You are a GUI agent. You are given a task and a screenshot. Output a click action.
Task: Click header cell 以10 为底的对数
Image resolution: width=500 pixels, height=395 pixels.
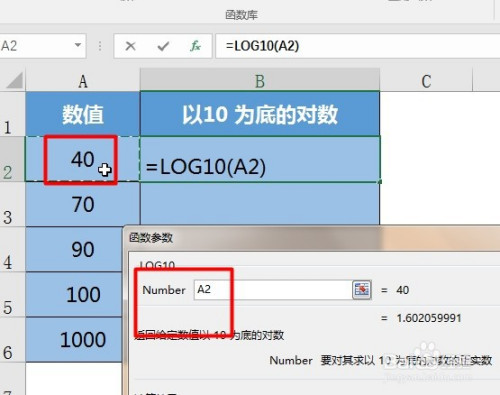260,114
